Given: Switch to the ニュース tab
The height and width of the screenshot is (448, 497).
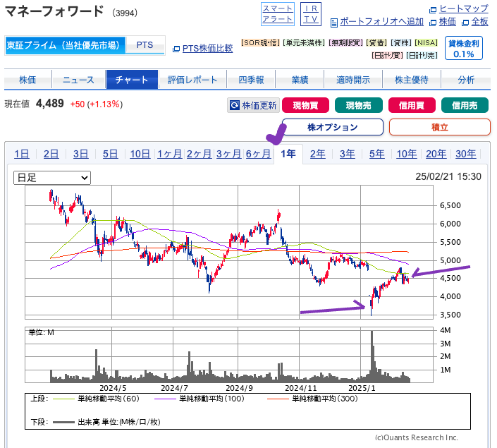Looking at the screenshot, I should (79, 80).
